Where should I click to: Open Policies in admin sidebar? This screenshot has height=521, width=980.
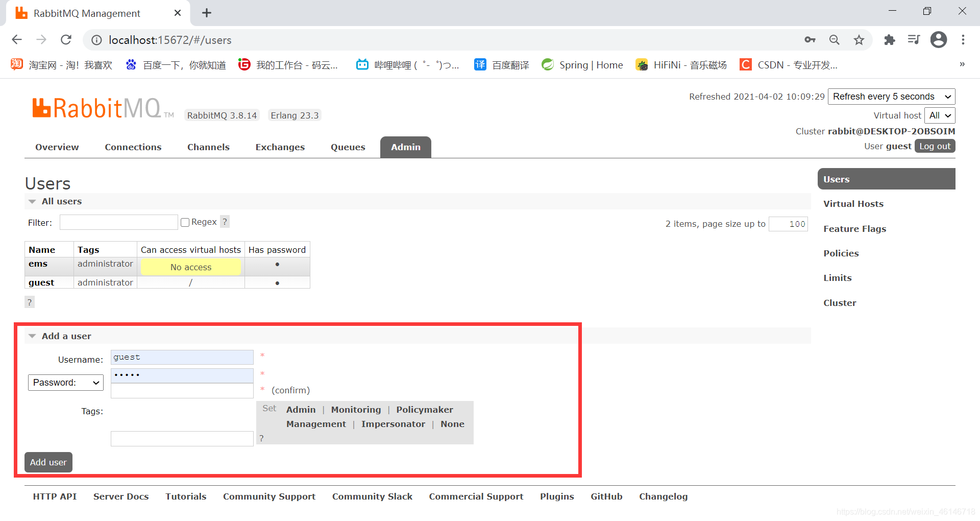841,253
